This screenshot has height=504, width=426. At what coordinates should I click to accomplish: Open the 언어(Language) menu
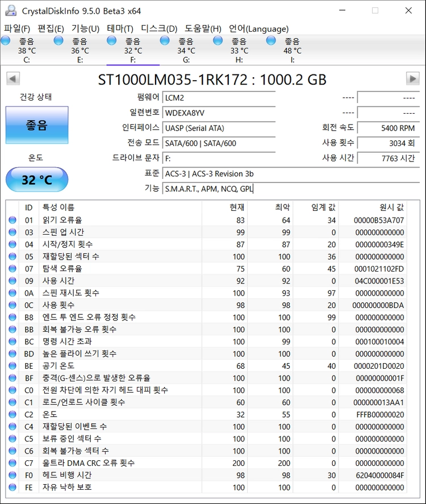tap(258, 28)
